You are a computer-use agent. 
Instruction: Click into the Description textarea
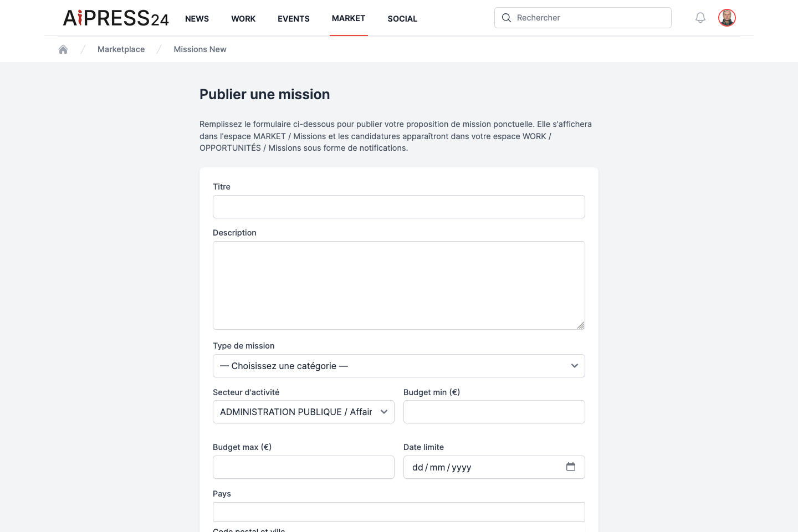[x=399, y=285]
